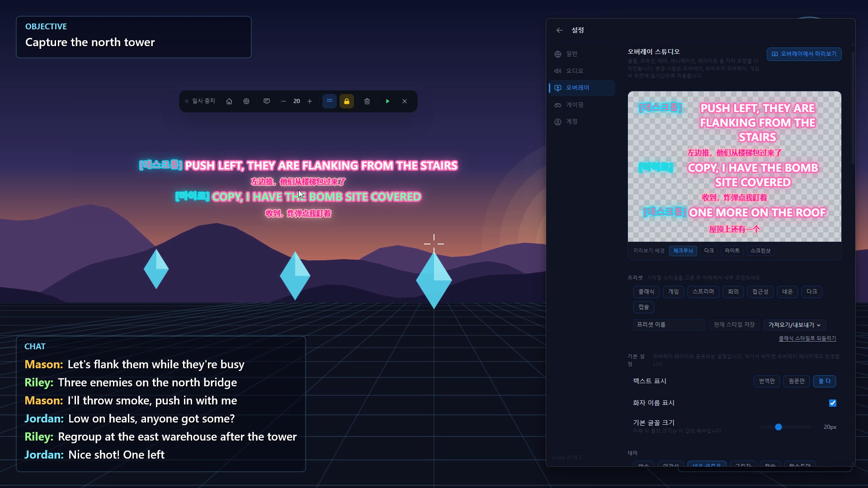Increase font size with plus button
Viewport: 868px width, 488px height.
click(310, 101)
